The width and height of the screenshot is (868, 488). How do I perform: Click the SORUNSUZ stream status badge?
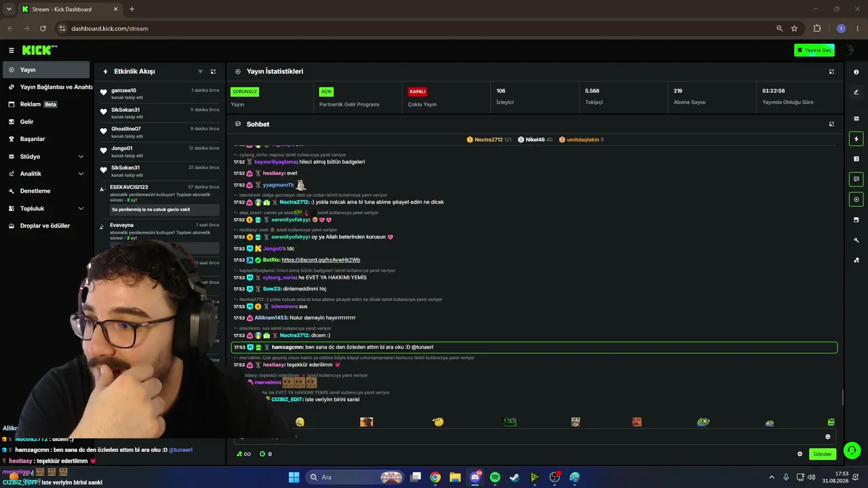[x=244, y=91]
